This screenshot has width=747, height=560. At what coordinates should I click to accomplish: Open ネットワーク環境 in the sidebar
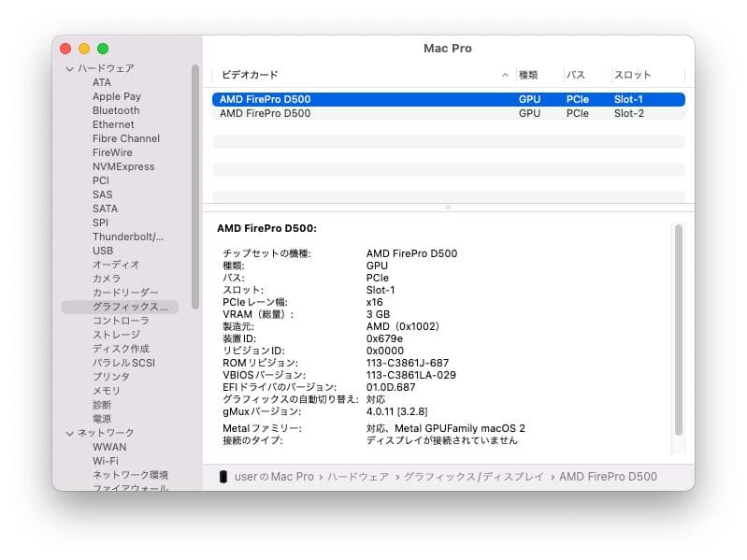click(131, 475)
